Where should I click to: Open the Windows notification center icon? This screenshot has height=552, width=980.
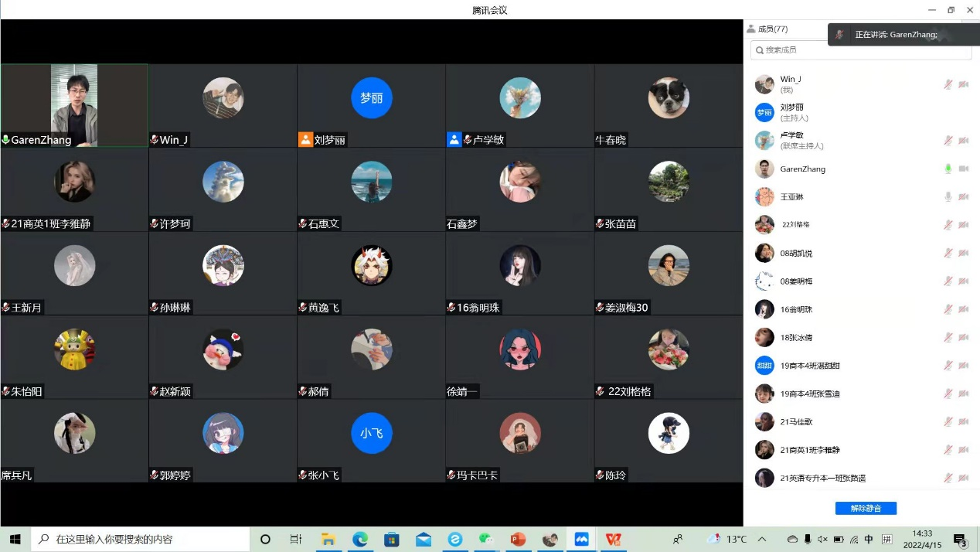(960, 540)
